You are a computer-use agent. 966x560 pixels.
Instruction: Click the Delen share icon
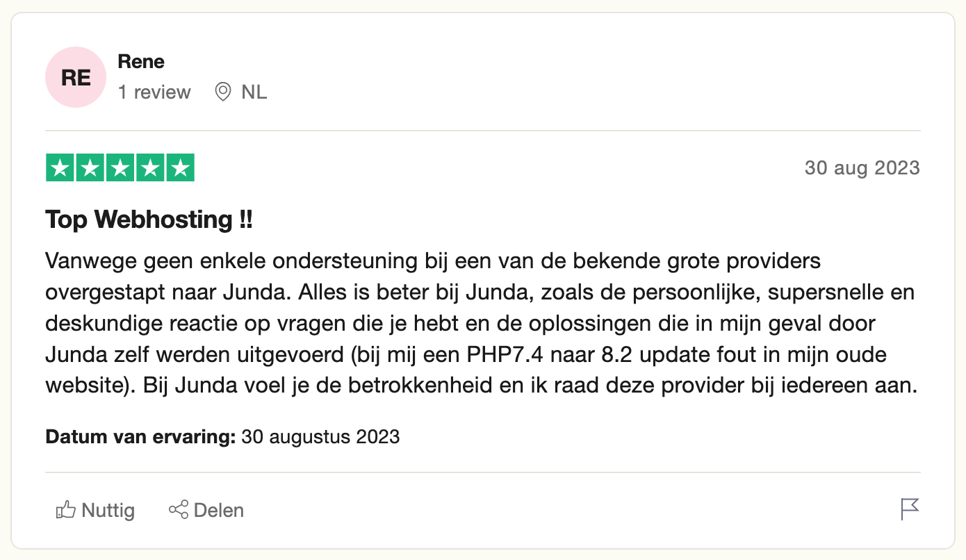pos(179,509)
